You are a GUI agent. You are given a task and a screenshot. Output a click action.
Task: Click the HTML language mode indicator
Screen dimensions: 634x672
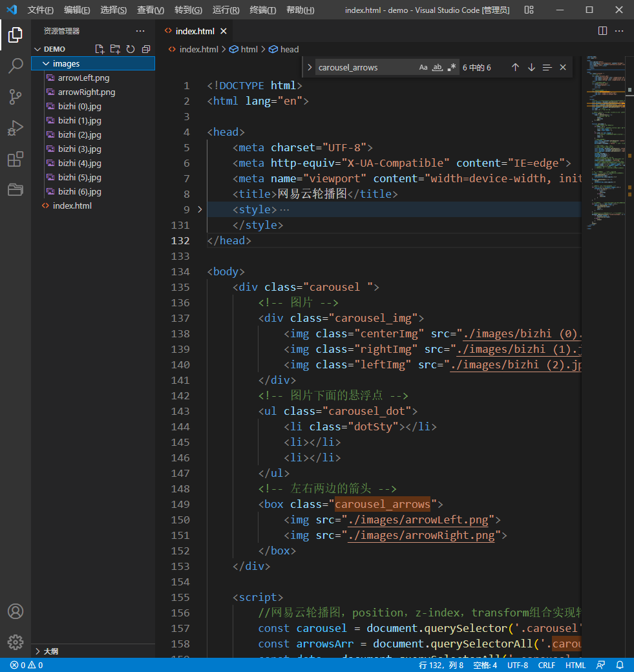[x=575, y=665]
